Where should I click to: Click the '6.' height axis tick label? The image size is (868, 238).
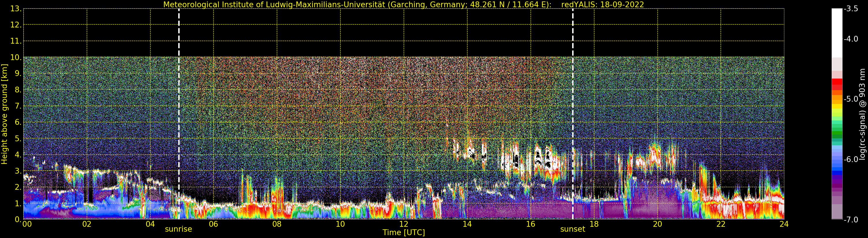(18, 122)
